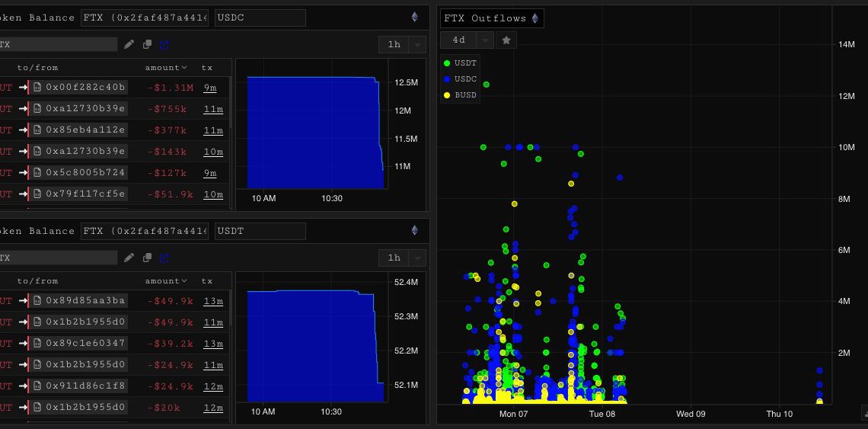
Task: Click the FTX Outflows title box
Action: 492,18
